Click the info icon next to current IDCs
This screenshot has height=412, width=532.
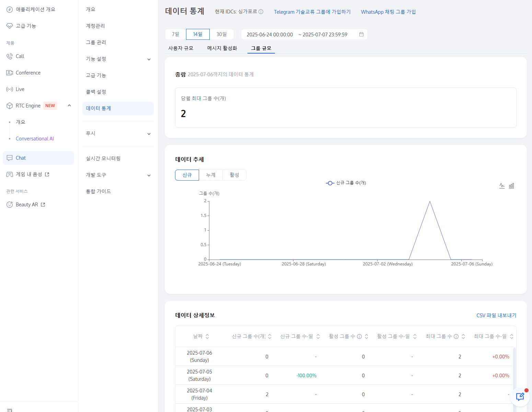[261, 12]
